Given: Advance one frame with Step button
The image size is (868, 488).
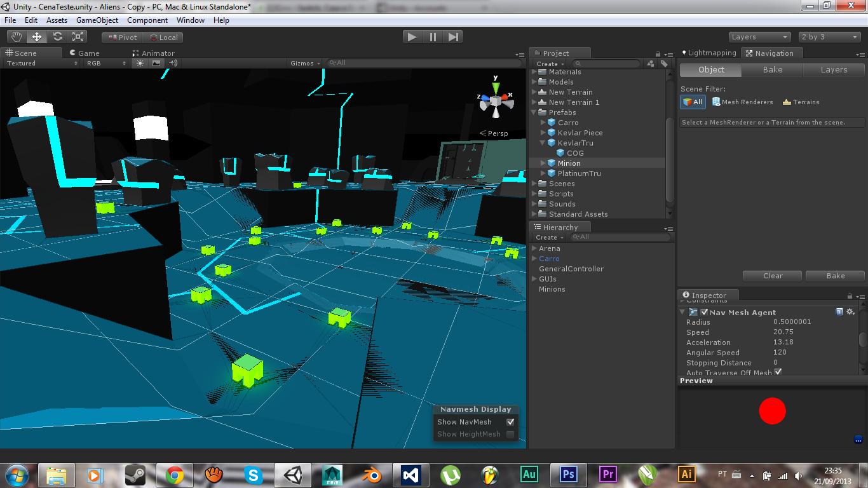Looking at the screenshot, I should click(x=453, y=37).
